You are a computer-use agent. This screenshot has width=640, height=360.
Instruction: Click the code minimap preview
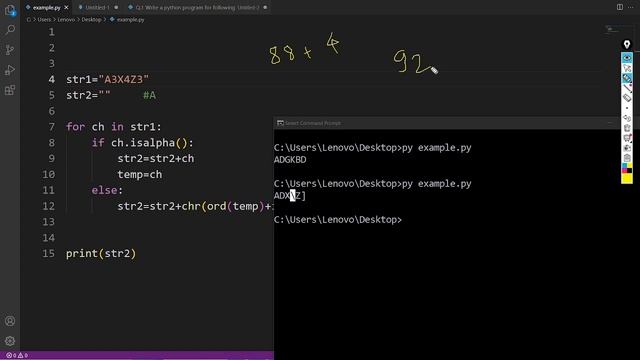[611, 29]
